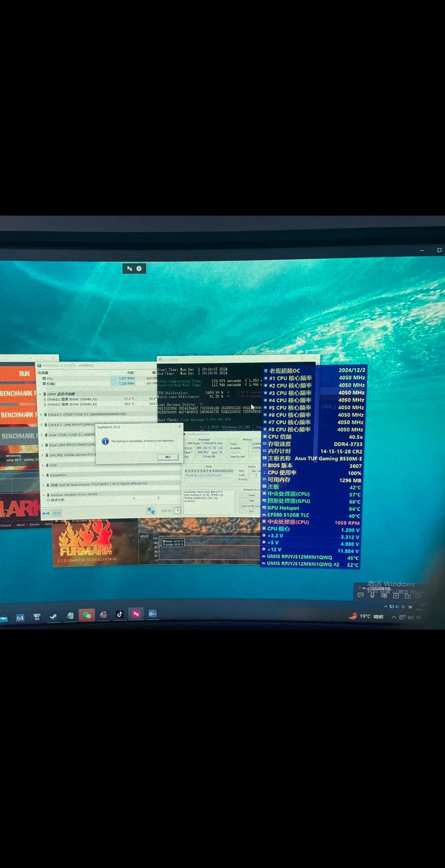This screenshot has height=868, width=445.
Task: Close the TestMem5 v0.12 message dialog
Action: pyautogui.click(x=179, y=426)
